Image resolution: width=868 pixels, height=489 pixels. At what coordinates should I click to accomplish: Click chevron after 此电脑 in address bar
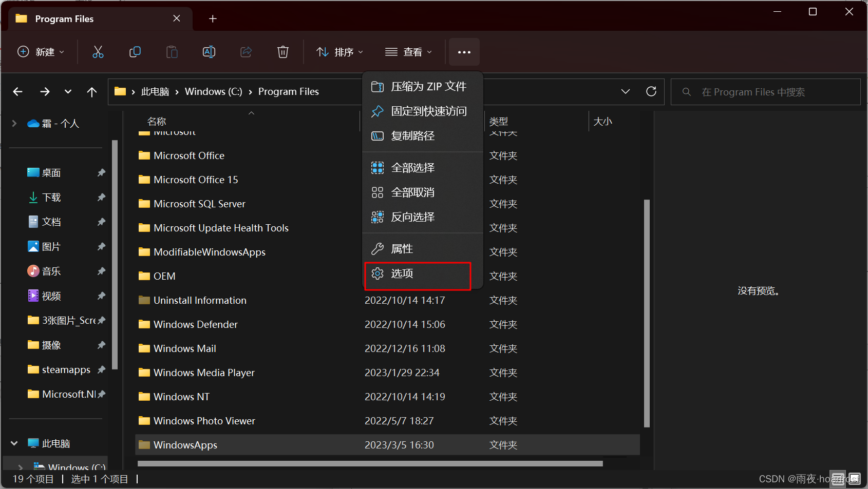pos(177,92)
